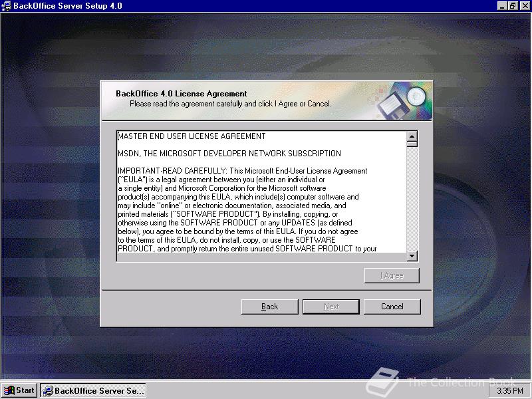Click the line beginning 'otherwise using the SOFTWARE'
This screenshot has height=399, width=532.
point(235,223)
